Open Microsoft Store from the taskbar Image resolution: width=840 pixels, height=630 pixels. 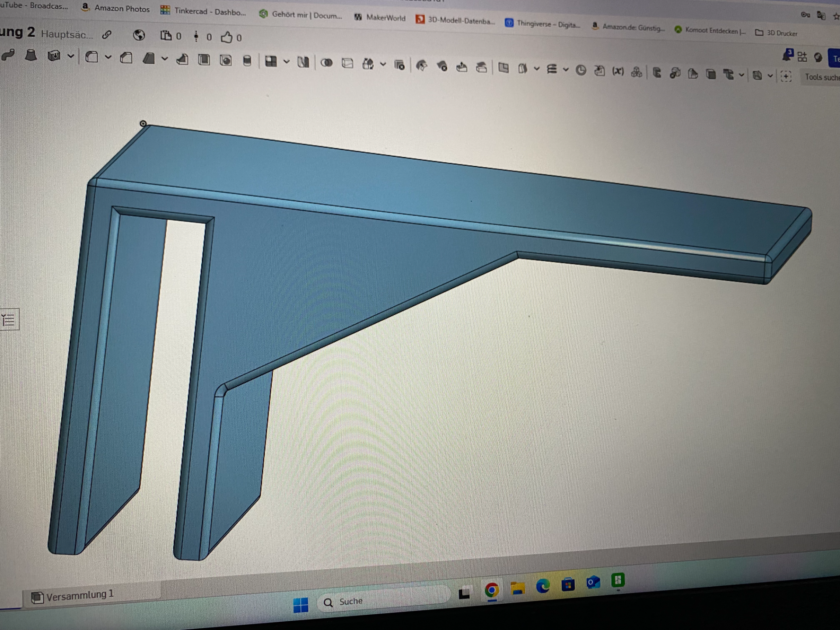point(568,584)
